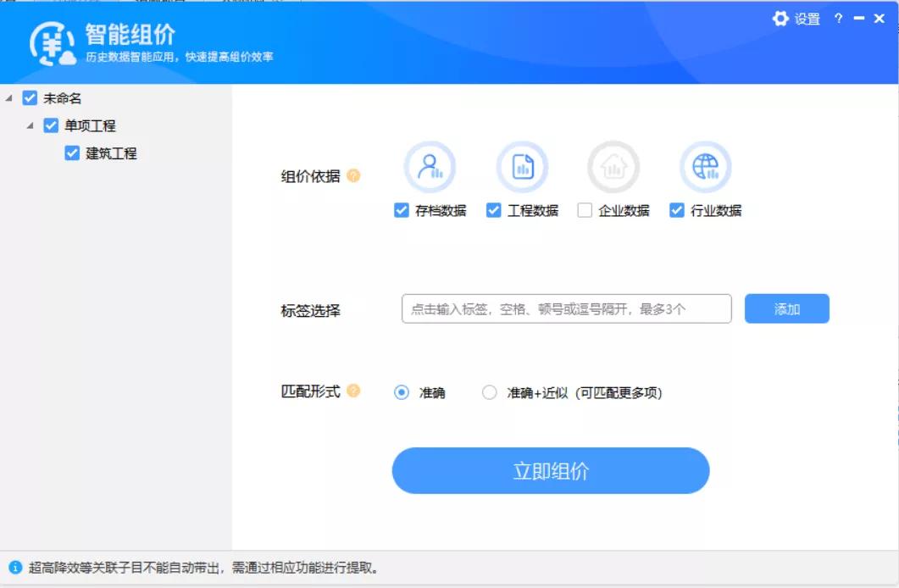Click the grayed-out 企业数据 building icon
Screen dimensions: 899x588
click(613, 166)
